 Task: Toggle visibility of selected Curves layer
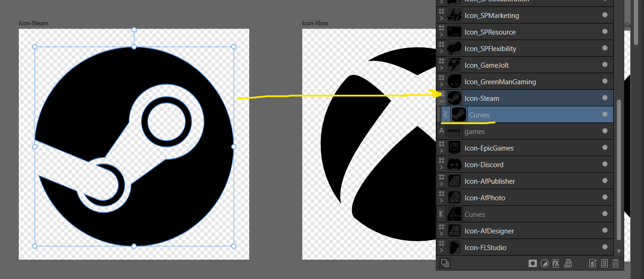(605, 114)
